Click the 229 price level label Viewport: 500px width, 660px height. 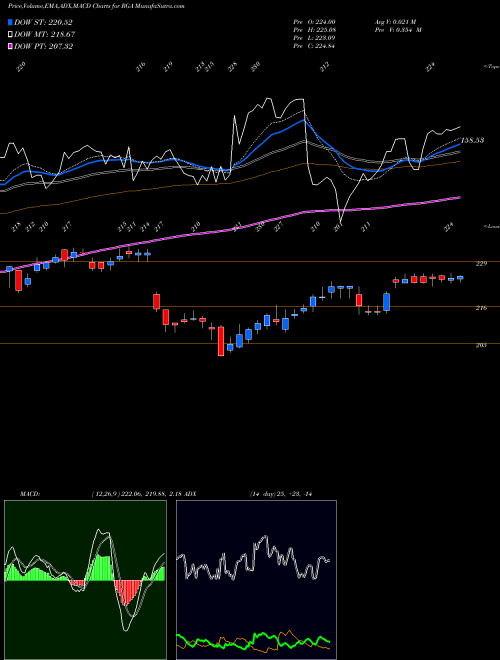coord(481,263)
